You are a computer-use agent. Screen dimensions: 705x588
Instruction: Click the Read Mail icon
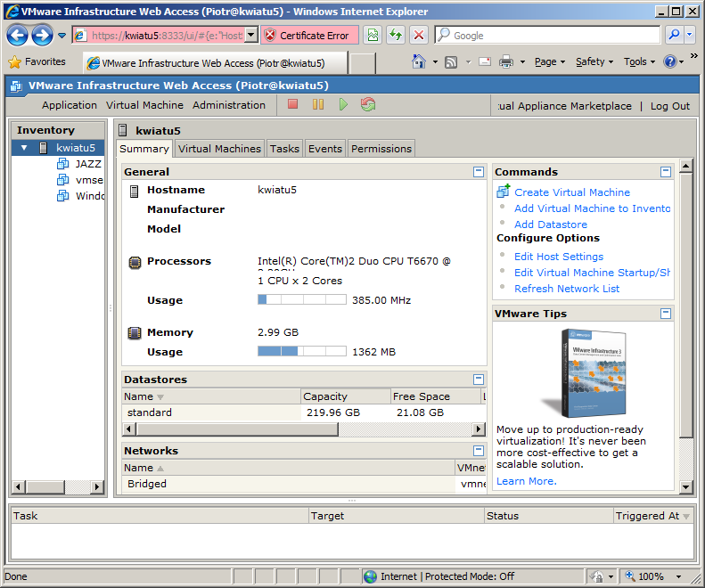(485, 61)
